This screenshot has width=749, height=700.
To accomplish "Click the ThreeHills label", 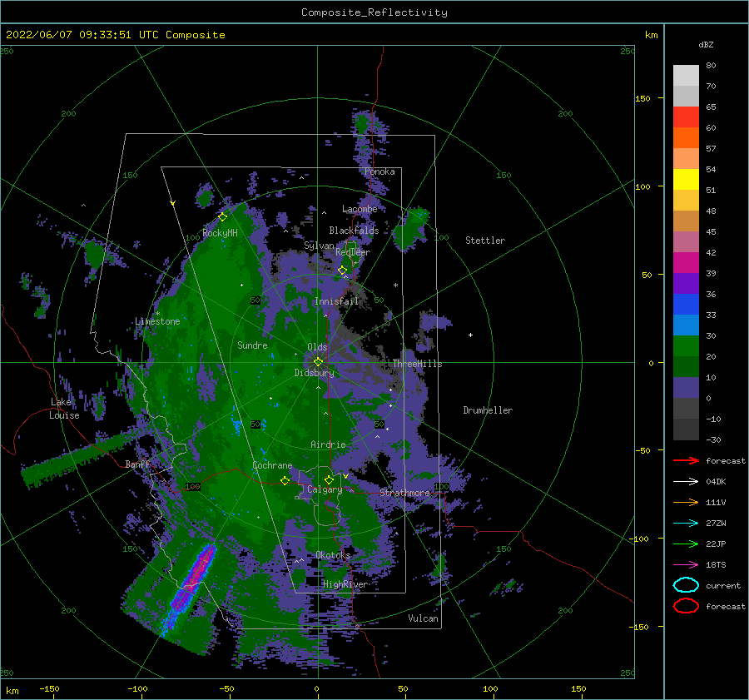I will (x=418, y=364).
